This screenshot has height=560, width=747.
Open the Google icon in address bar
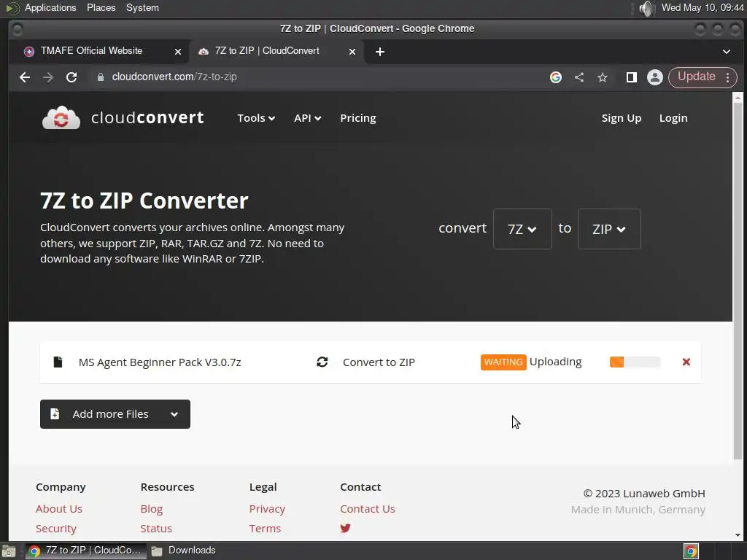(x=555, y=77)
